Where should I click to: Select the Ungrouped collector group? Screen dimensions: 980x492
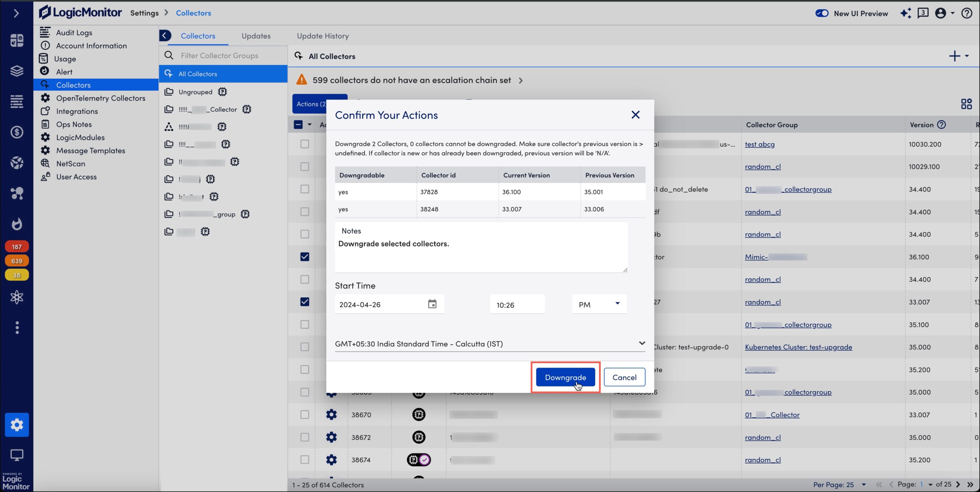coord(195,92)
